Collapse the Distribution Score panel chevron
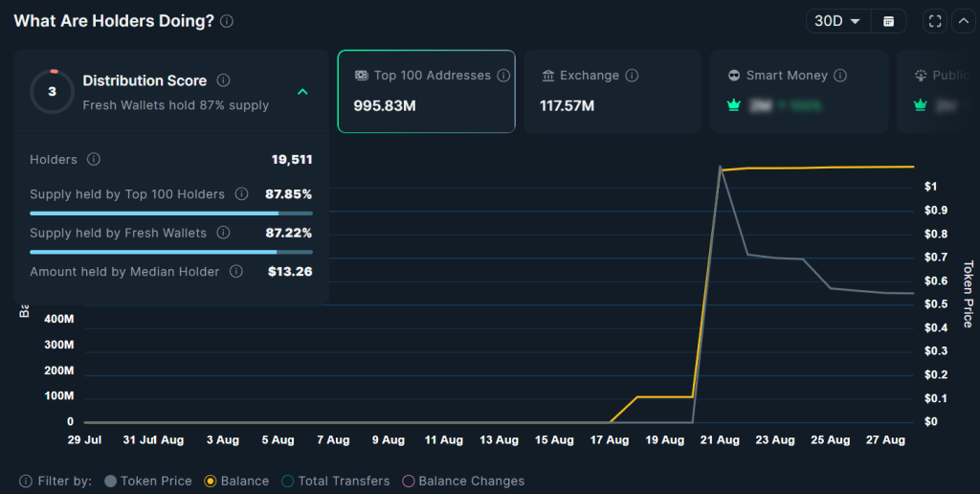 302,92
